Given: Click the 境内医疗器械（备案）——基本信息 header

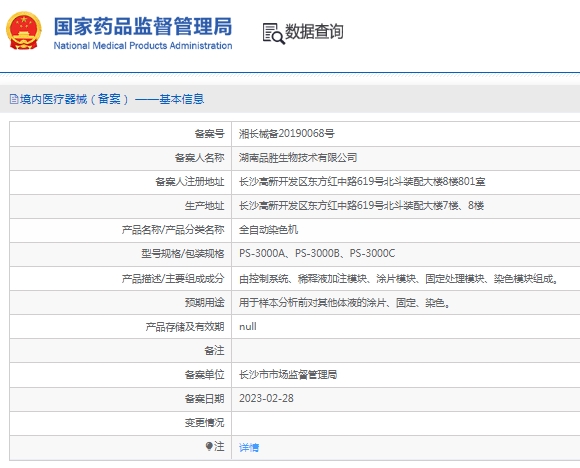Looking at the screenshot, I should pyautogui.click(x=112, y=99).
